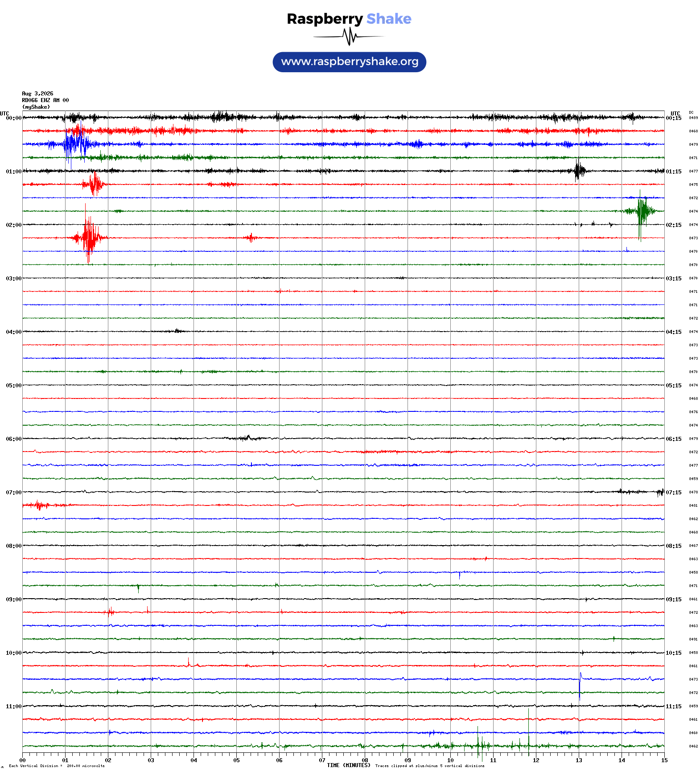The height and width of the screenshot is (772, 700).
Task: Select the "08:00" hour label
Action: [14, 546]
